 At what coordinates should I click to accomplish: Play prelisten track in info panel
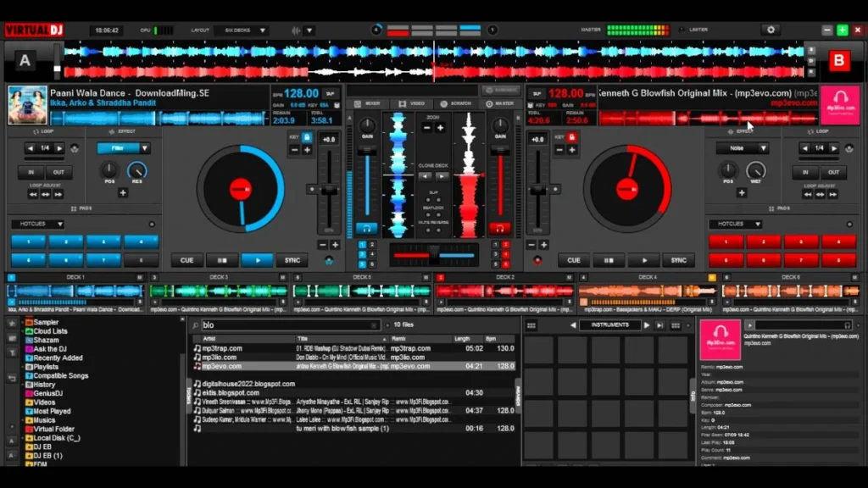click(x=749, y=325)
